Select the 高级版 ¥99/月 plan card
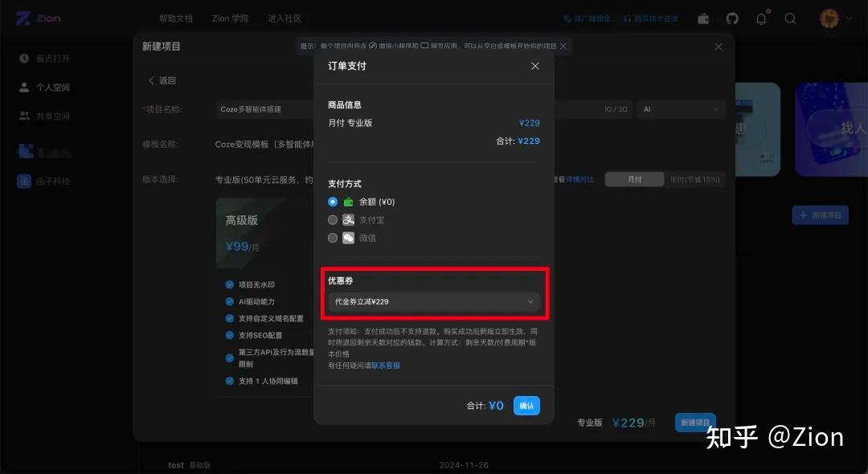868x474 pixels. point(264,234)
